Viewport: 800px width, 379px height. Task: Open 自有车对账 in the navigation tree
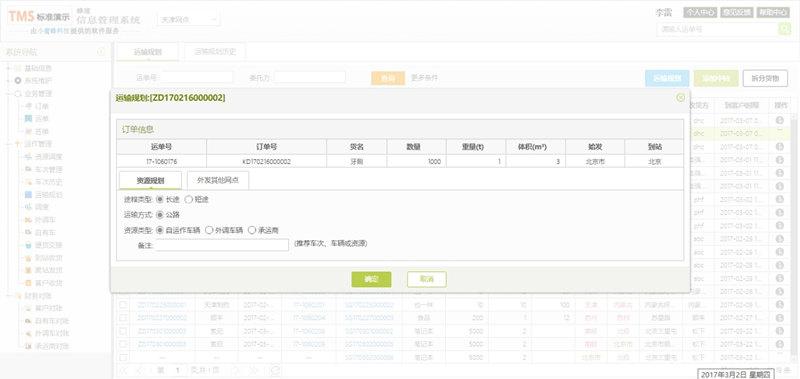(x=52, y=321)
